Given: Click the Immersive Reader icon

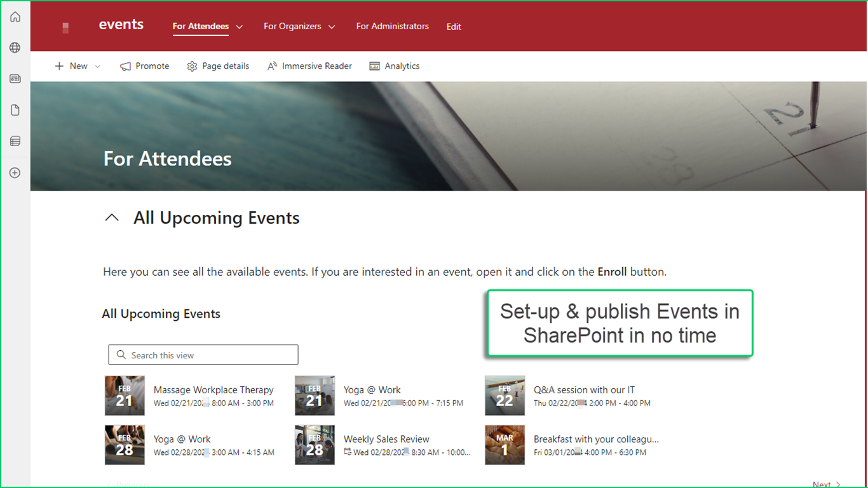Looking at the screenshot, I should coord(272,66).
